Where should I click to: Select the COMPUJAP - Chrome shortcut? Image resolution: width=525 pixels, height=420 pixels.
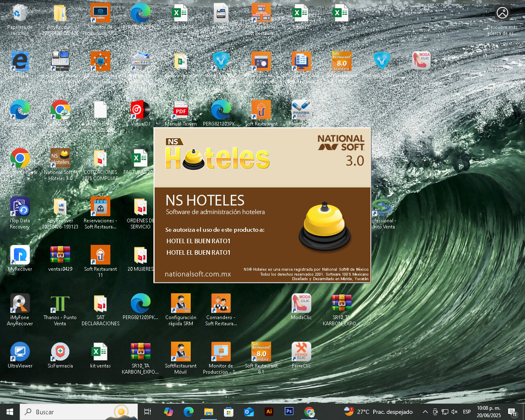pos(60,116)
